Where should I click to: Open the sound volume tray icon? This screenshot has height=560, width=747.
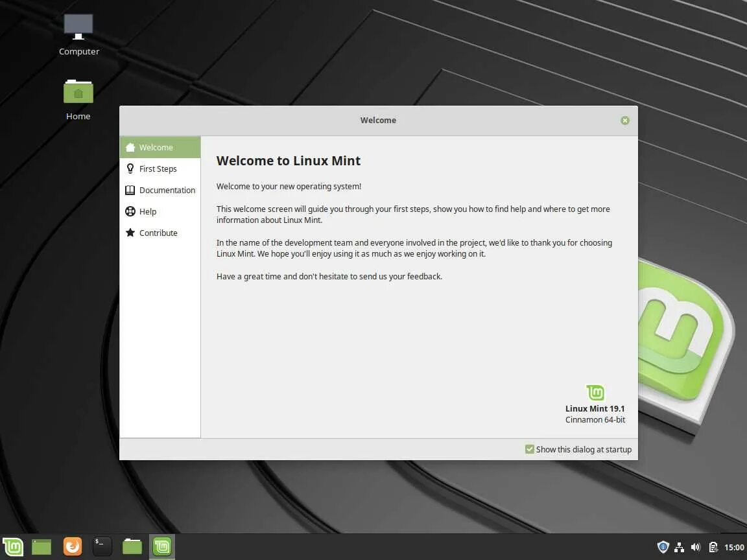click(x=696, y=547)
